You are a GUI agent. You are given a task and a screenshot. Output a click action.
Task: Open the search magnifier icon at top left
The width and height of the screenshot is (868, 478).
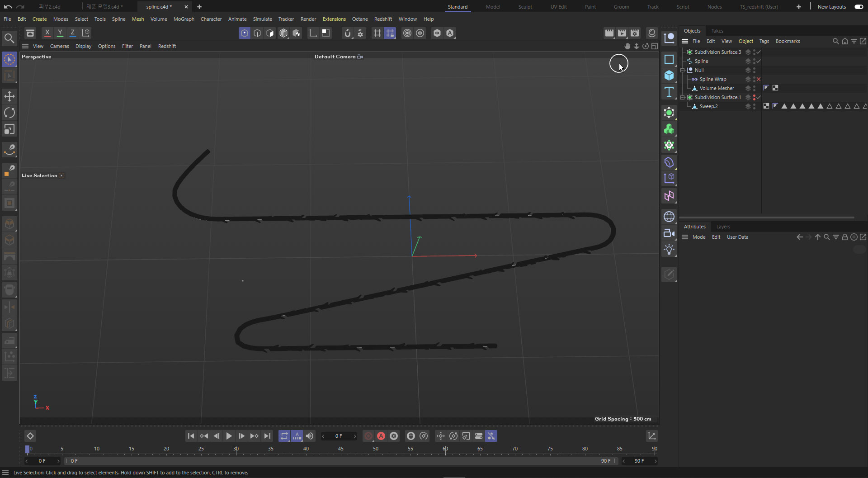point(9,38)
